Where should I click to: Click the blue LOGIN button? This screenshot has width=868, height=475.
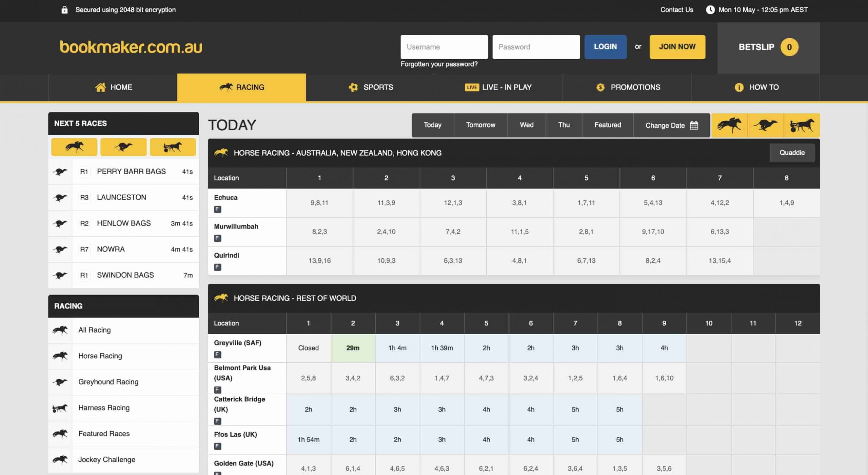tap(605, 47)
